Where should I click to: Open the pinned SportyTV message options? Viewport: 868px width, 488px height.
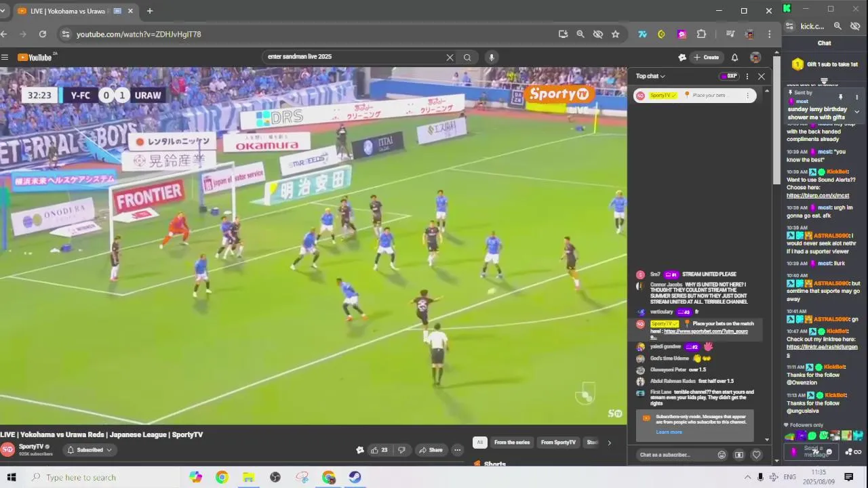coord(747,96)
